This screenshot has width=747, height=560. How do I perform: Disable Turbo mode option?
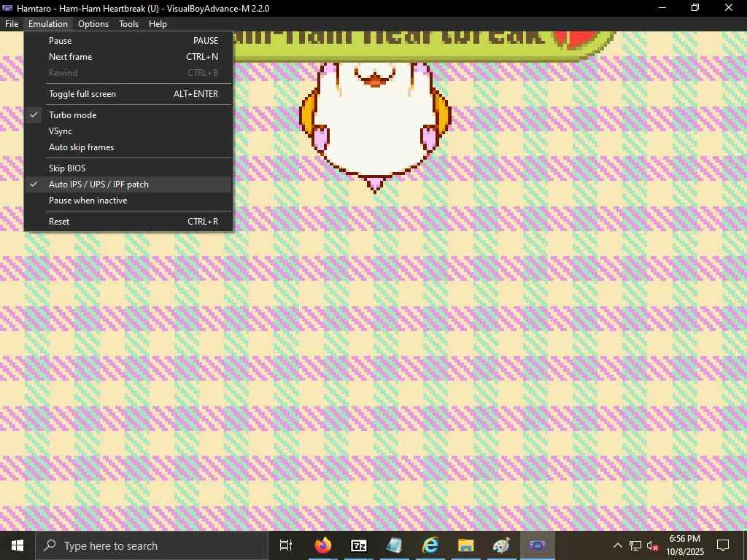point(128,114)
